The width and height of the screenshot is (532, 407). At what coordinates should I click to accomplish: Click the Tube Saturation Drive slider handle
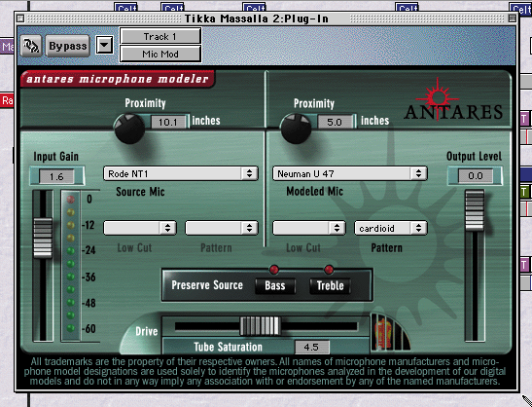[261, 326]
